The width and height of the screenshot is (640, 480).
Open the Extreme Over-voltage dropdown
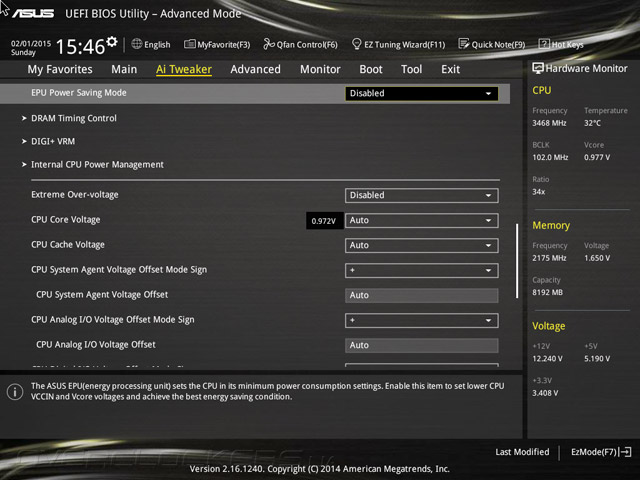(x=421, y=196)
